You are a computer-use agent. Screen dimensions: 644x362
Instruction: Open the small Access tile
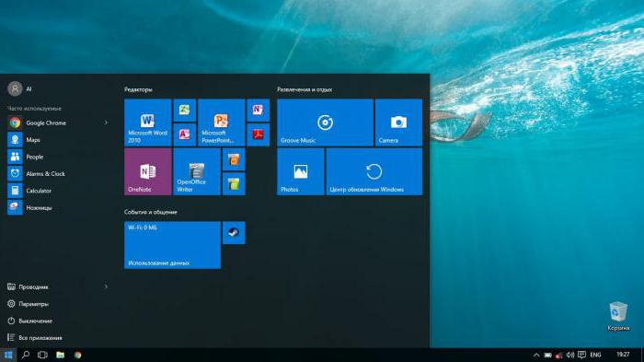click(184, 134)
